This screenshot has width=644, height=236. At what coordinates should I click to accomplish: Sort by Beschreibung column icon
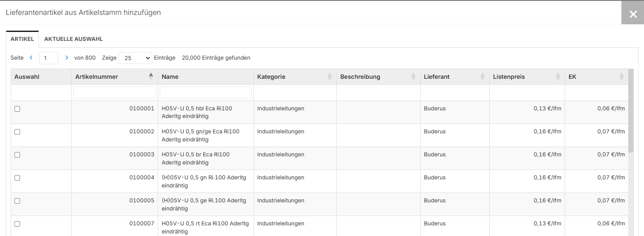[413, 77]
